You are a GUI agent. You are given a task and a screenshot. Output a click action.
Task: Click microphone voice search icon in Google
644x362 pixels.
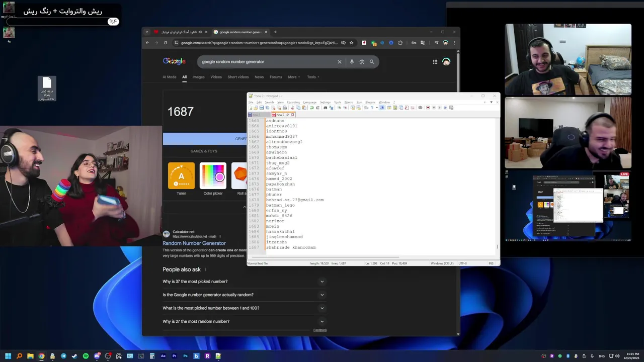[352, 62]
